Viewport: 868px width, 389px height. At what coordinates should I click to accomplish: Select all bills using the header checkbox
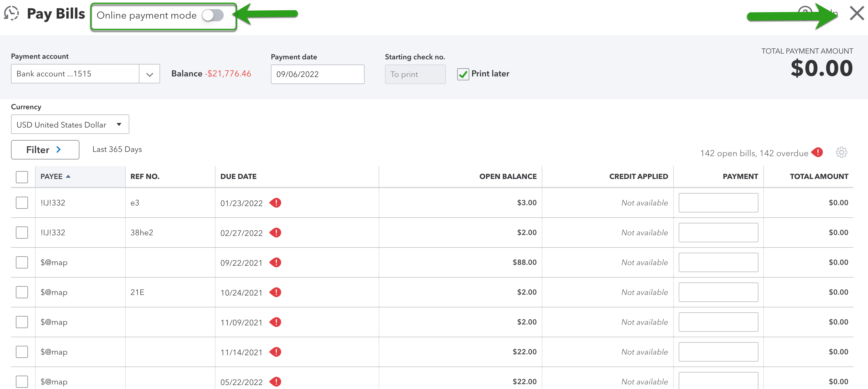pyautogui.click(x=22, y=176)
